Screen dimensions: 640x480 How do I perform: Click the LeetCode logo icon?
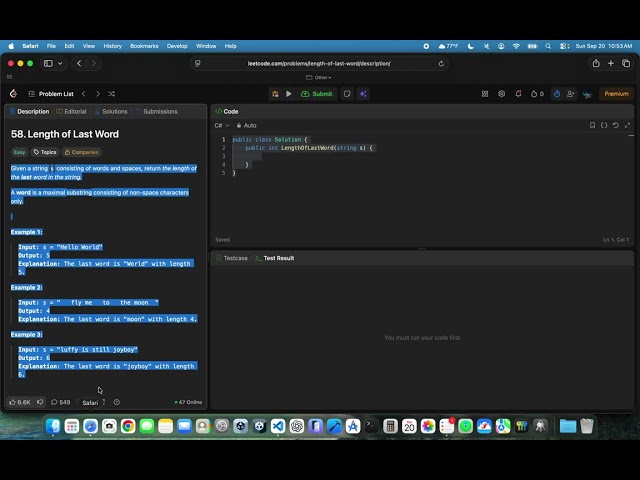13,94
